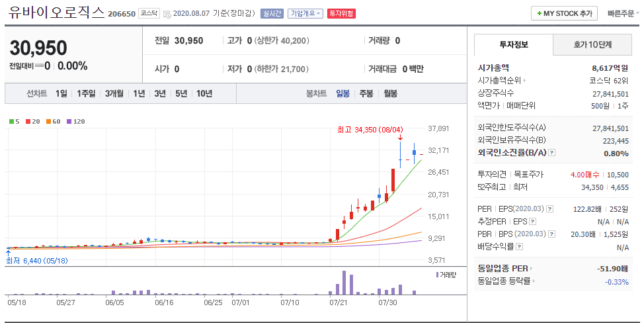Switch to the 투자정보 tab
This screenshot has width=644, height=323.
click(x=514, y=45)
